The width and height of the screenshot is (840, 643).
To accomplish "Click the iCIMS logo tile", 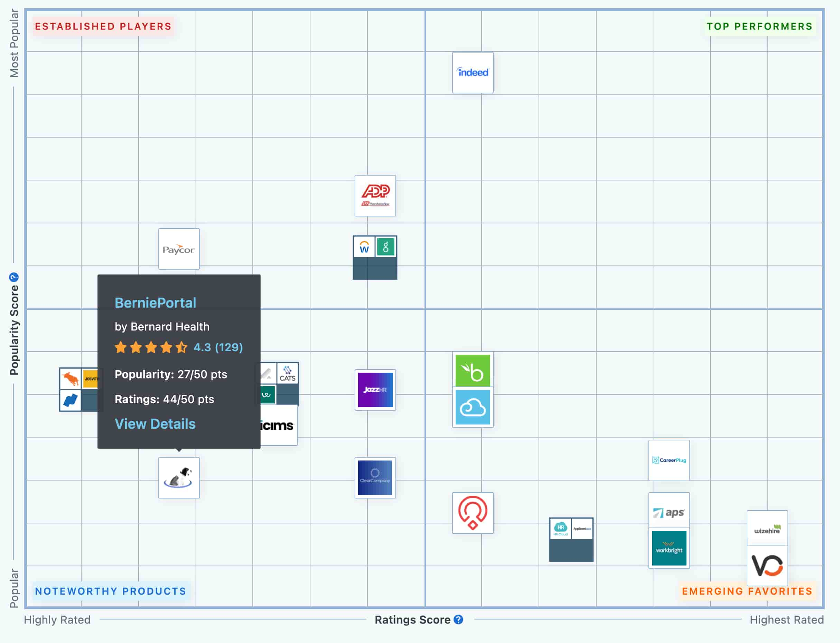I will 279,425.
